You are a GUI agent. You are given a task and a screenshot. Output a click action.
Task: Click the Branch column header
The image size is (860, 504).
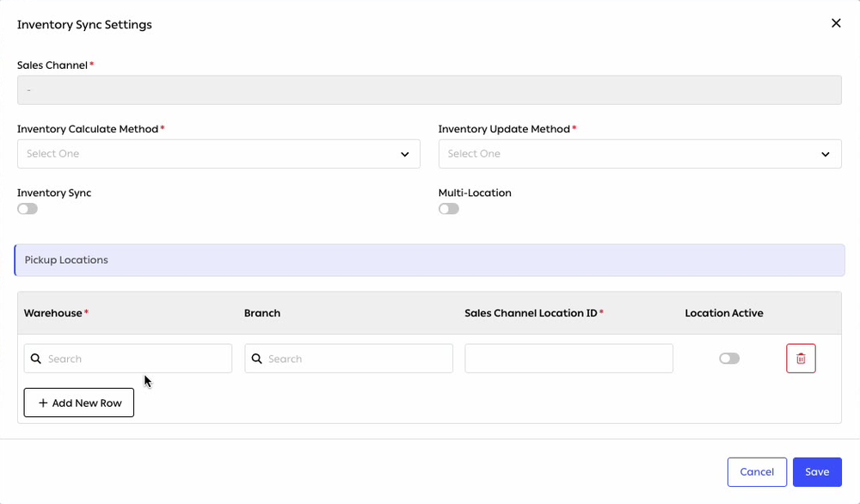click(x=262, y=313)
